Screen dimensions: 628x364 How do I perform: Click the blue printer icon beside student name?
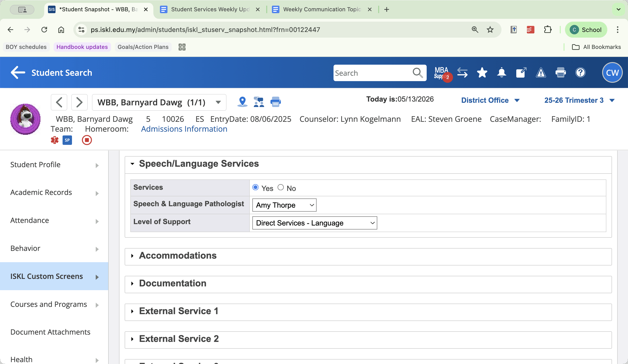(x=275, y=102)
